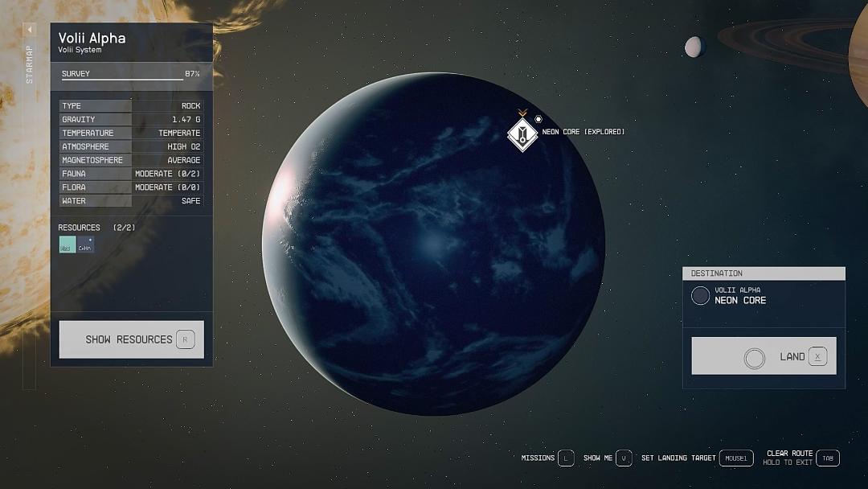Screen dimensions: 868x489
Task: Click the Show Me label
Action: (598, 458)
